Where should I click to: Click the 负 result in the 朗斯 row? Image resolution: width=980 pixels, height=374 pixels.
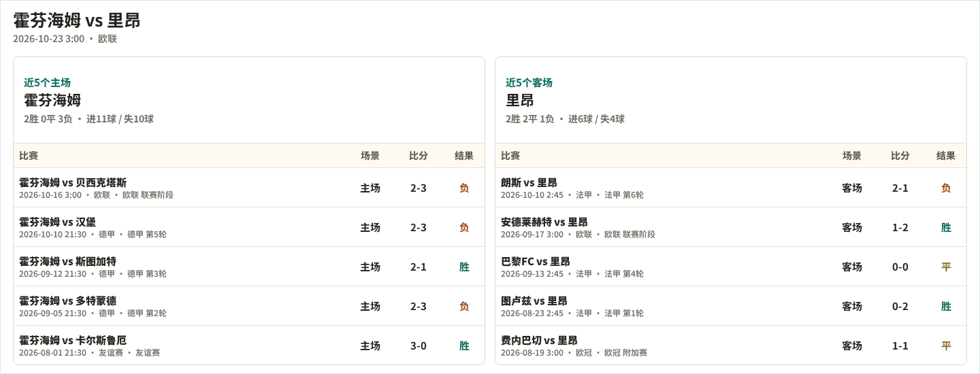pyautogui.click(x=946, y=188)
